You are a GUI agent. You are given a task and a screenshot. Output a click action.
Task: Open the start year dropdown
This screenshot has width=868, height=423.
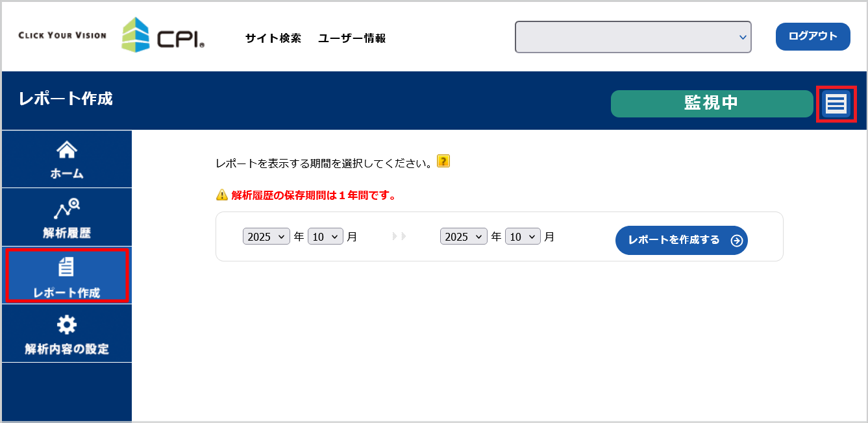pos(266,237)
